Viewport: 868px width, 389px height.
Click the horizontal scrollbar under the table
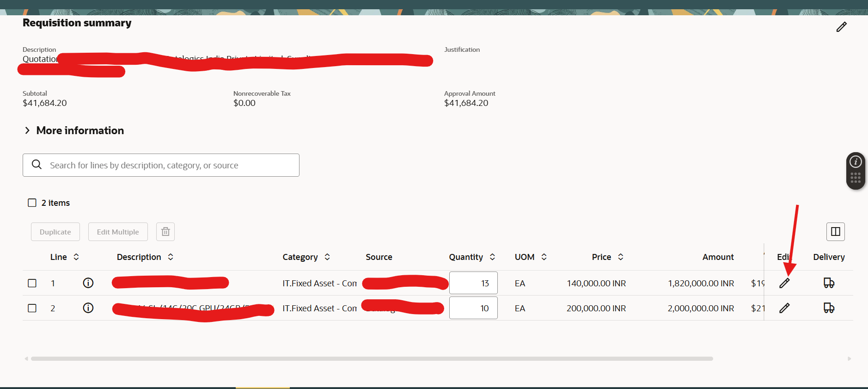tap(372, 358)
